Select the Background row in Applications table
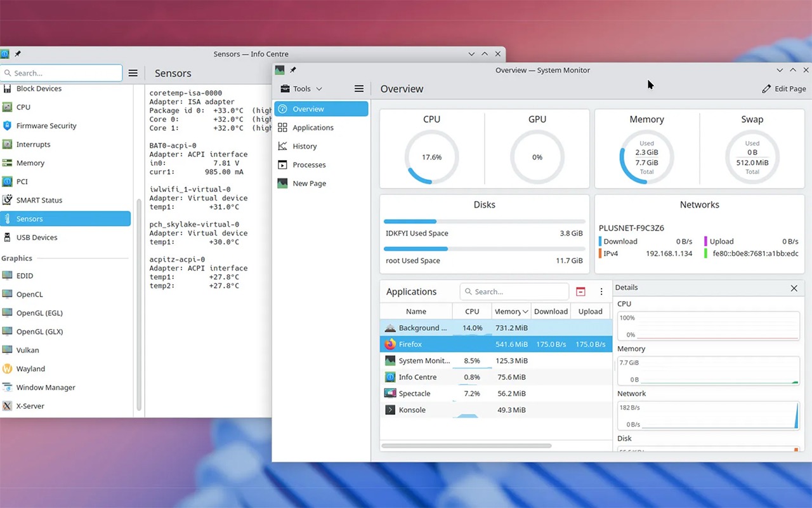The width and height of the screenshot is (812, 508). (x=496, y=328)
